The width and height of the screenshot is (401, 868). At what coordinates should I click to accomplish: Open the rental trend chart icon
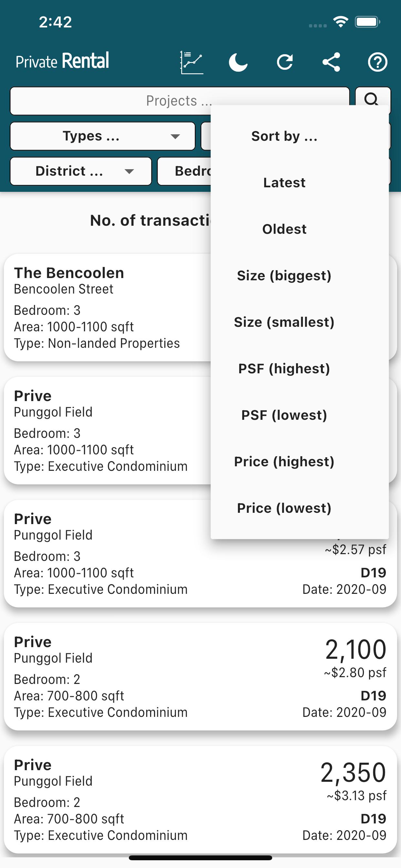tap(192, 62)
